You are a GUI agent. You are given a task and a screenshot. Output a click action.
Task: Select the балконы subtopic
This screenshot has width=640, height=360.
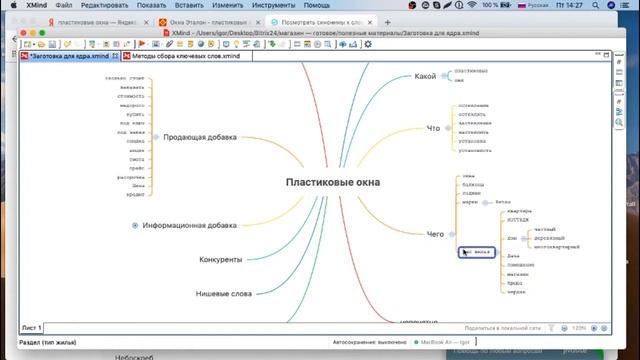pyautogui.click(x=473, y=185)
